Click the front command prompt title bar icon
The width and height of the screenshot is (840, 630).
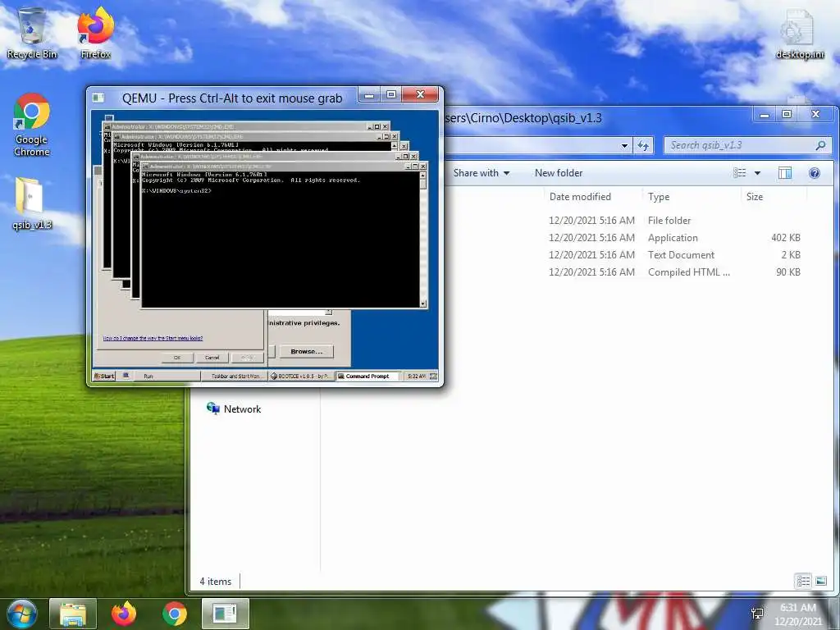(146, 167)
